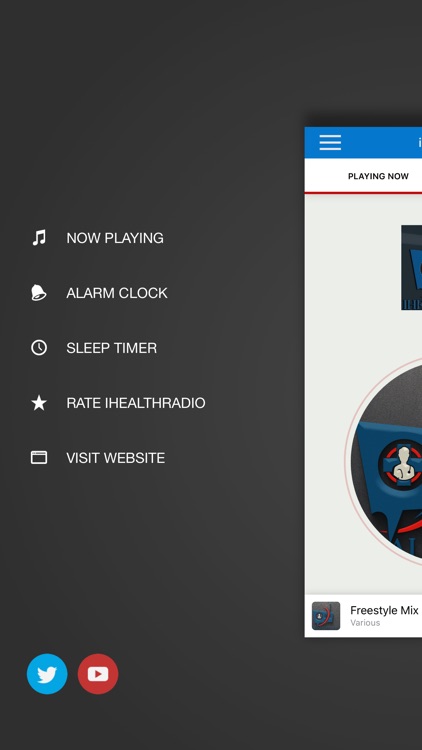Viewport: 422px width, 750px height.
Task: Click the music note icon
Action: coord(39,238)
